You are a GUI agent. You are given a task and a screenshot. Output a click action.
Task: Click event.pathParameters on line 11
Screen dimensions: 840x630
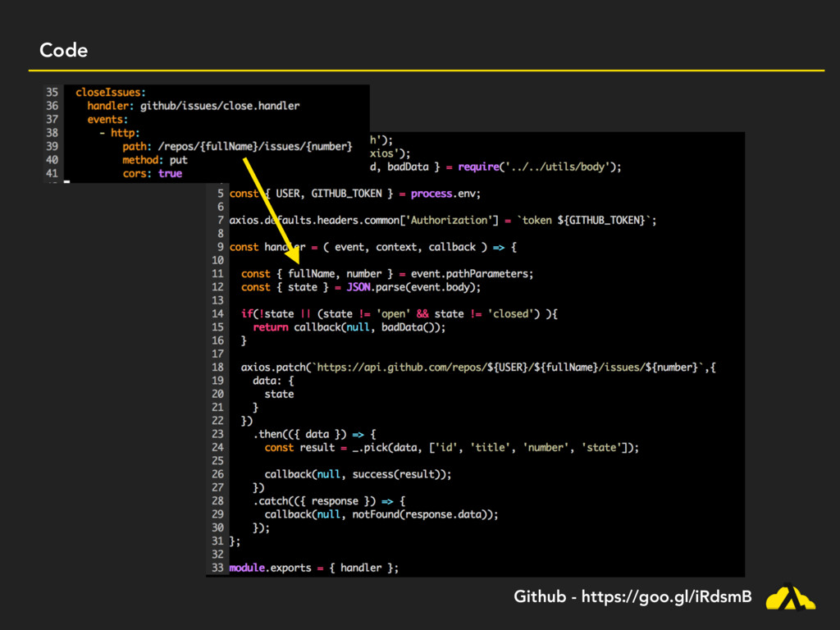(x=472, y=274)
